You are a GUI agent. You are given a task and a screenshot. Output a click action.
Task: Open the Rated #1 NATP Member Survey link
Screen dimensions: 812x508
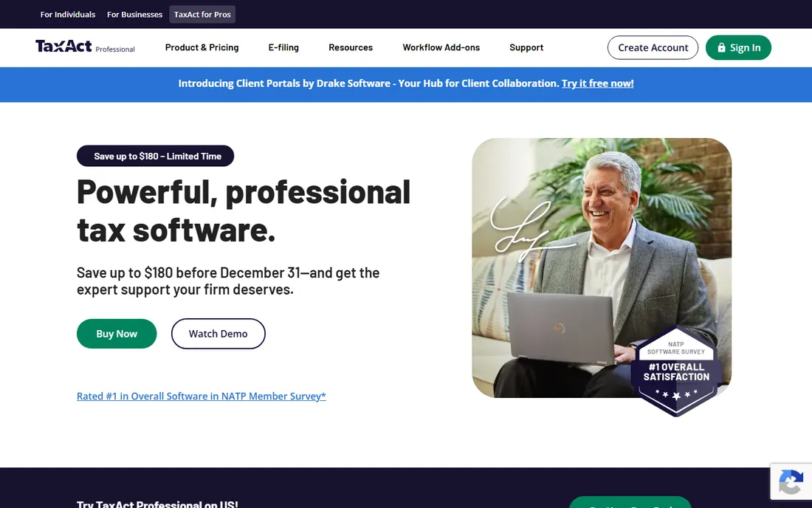pos(202,397)
